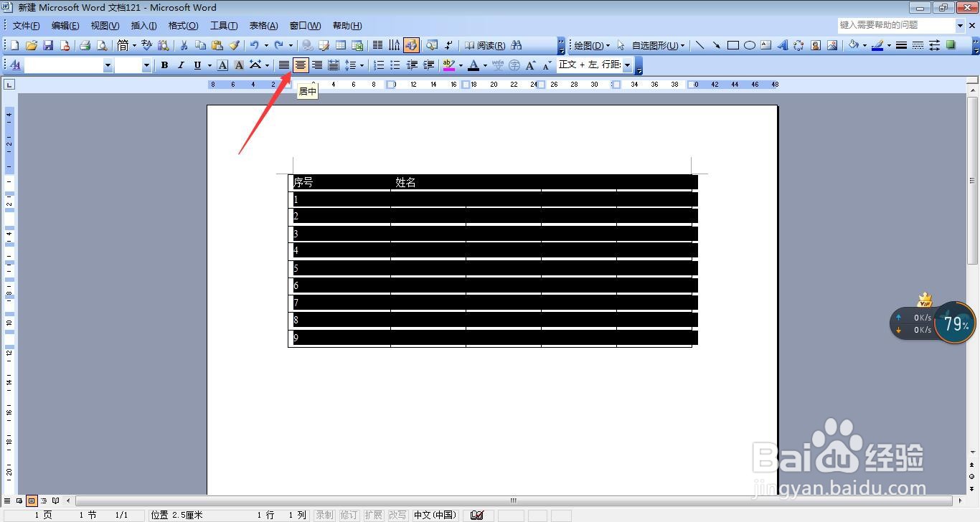Click the Cut scissors icon
Screen dimensions: 980x522
pos(184,45)
